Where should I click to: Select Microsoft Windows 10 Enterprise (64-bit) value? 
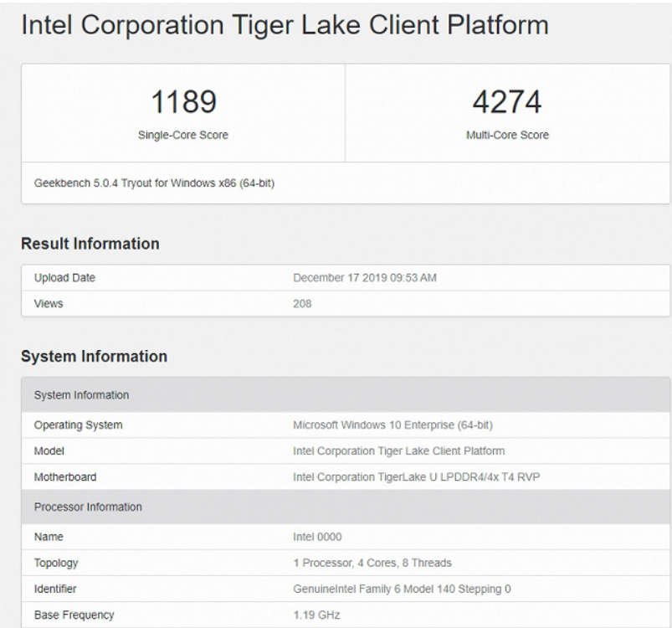(x=393, y=425)
